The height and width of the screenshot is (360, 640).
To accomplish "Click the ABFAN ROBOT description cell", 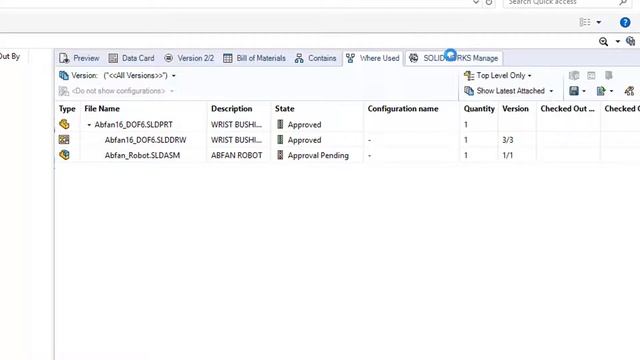I will click(237, 156).
